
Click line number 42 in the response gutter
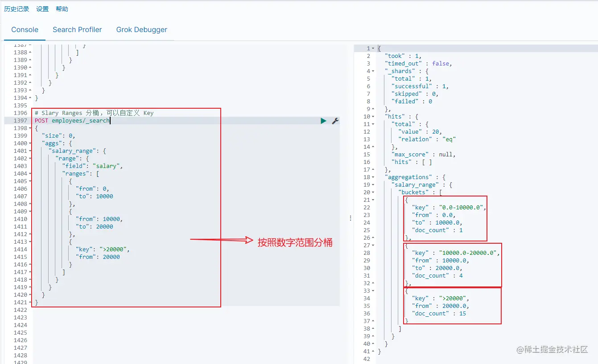coord(367,359)
